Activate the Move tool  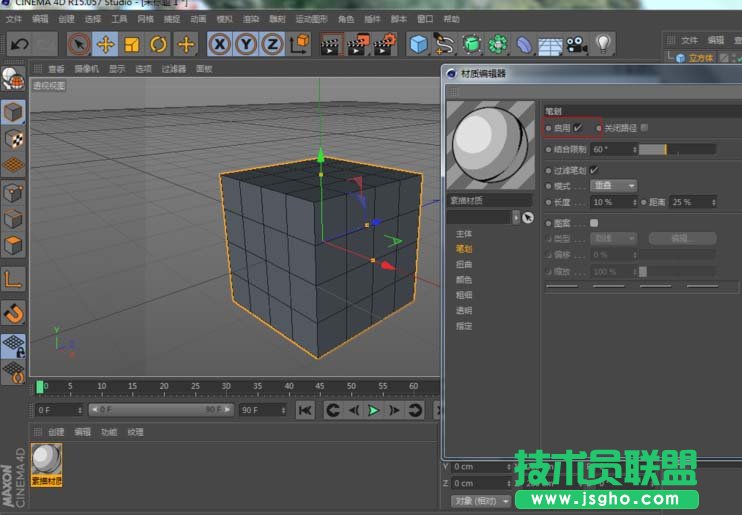(x=105, y=44)
